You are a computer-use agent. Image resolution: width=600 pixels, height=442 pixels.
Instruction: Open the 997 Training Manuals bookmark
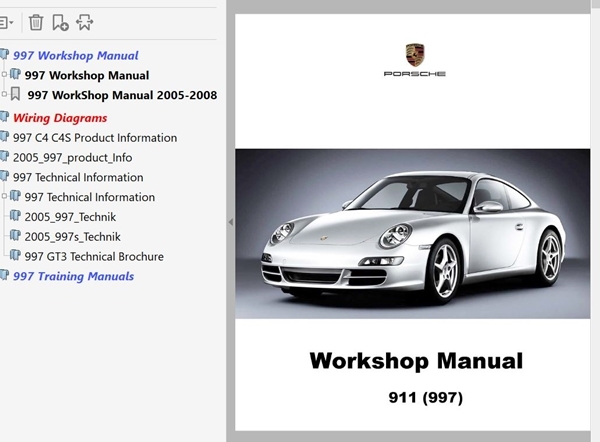coord(73,276)
